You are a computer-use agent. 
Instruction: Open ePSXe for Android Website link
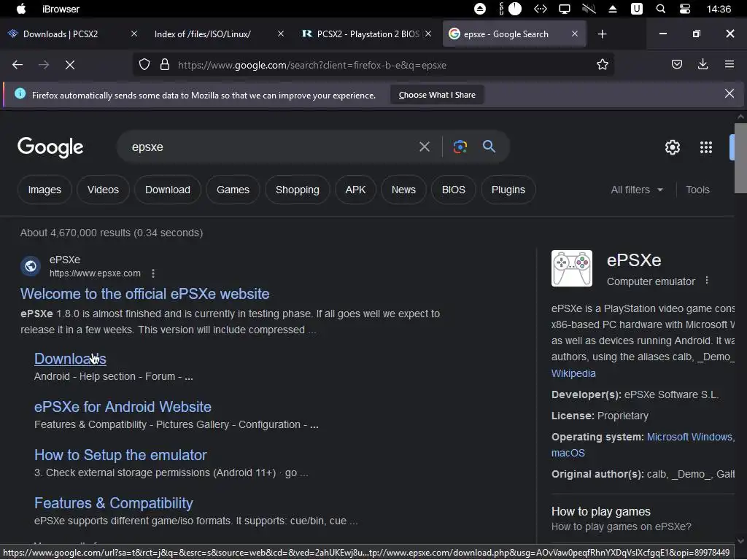[123, 407]
